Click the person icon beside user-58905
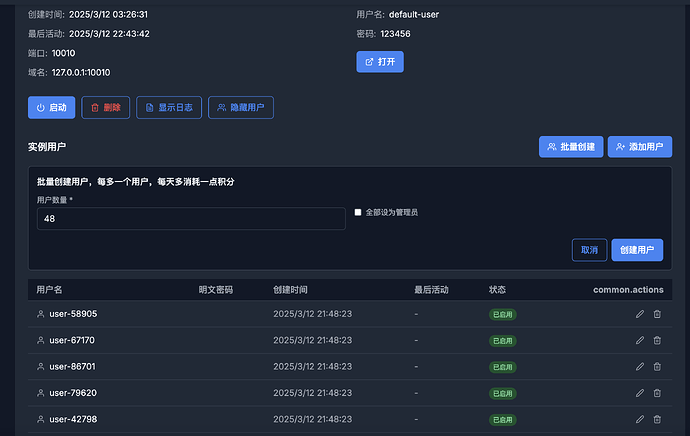The height and width of the screenshot is (436, 690). (40, 314)
